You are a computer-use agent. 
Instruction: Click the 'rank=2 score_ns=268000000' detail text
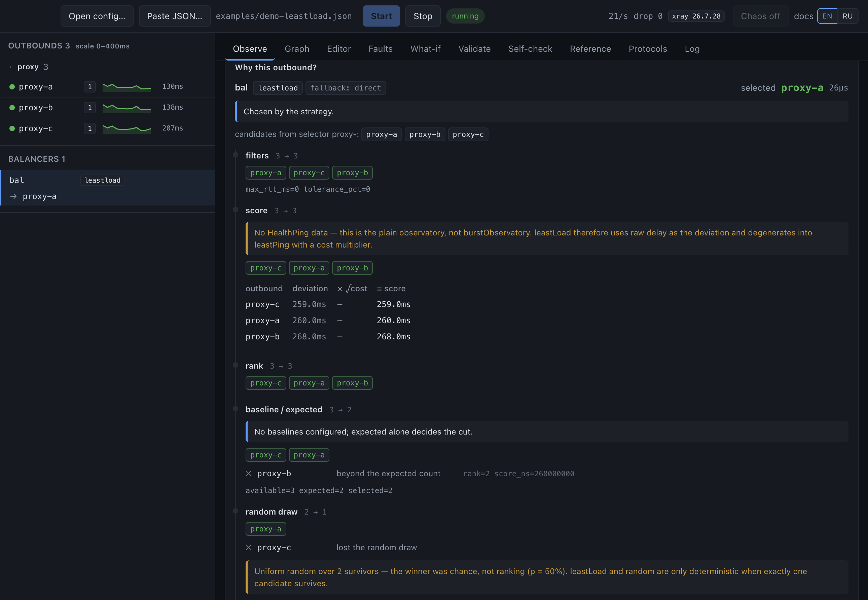click(519, 474)
